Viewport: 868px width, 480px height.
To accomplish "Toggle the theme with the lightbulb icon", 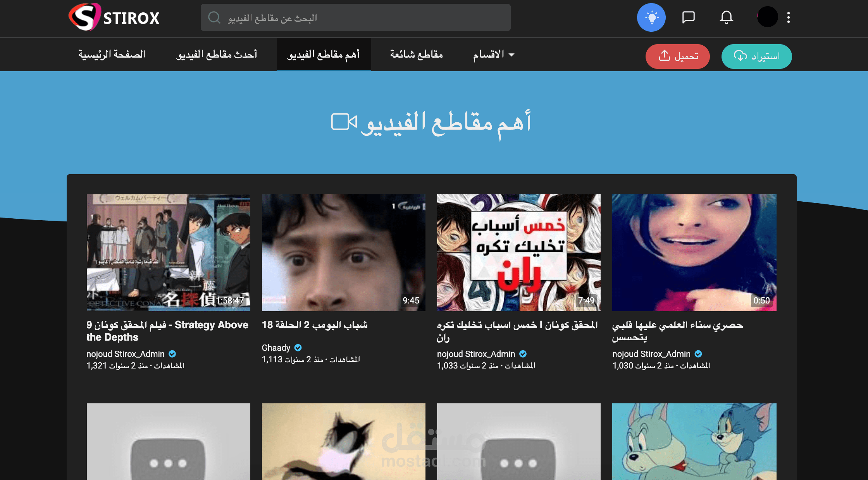I will click(651, 17).
